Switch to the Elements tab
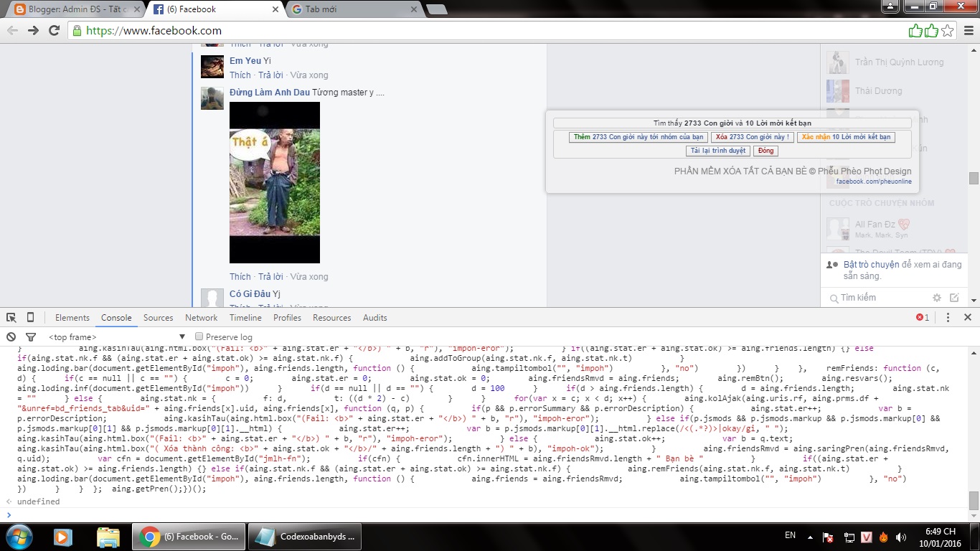Image resolution: width=980 pixels, height=551 pixels. pos(72,317)
